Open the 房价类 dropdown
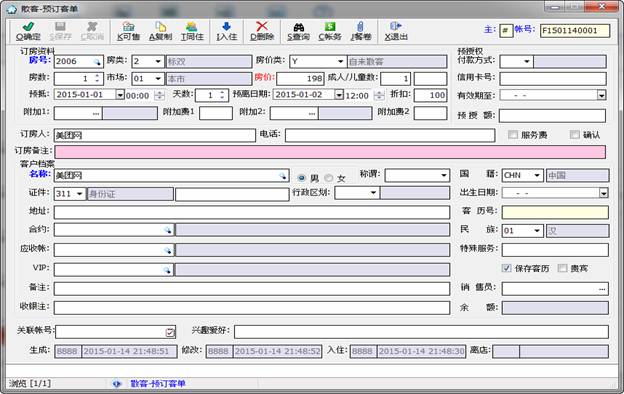 [x=341, y=62]
